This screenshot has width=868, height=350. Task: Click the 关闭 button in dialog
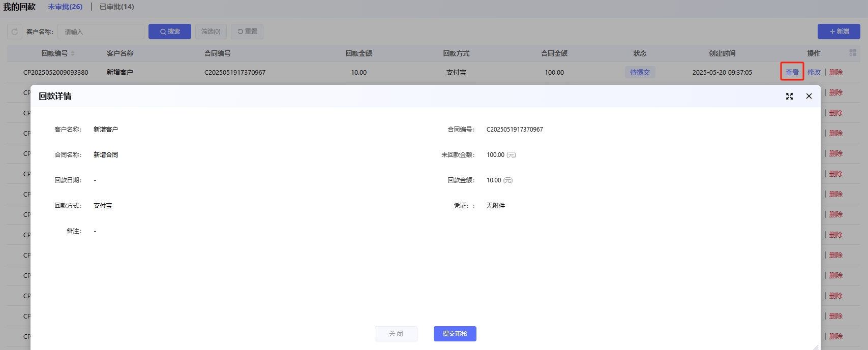396,334
